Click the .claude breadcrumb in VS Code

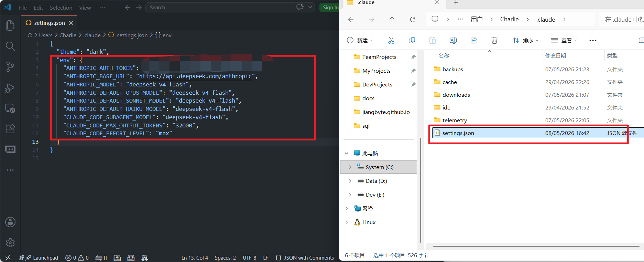[92, 35]
